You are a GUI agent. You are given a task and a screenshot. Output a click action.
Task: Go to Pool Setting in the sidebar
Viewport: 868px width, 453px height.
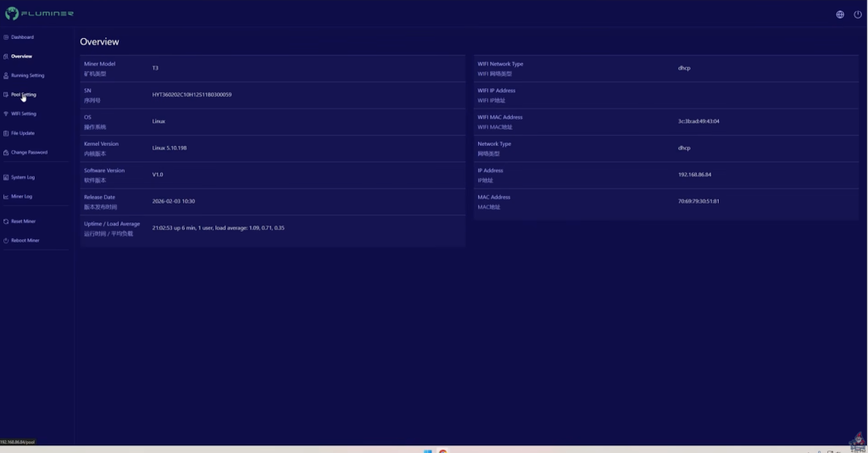pos(24,95)
